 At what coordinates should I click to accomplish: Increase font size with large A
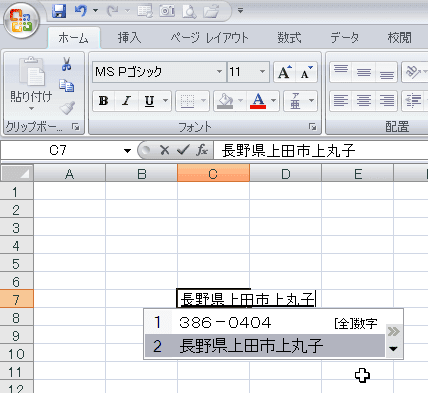pos(284,72)
